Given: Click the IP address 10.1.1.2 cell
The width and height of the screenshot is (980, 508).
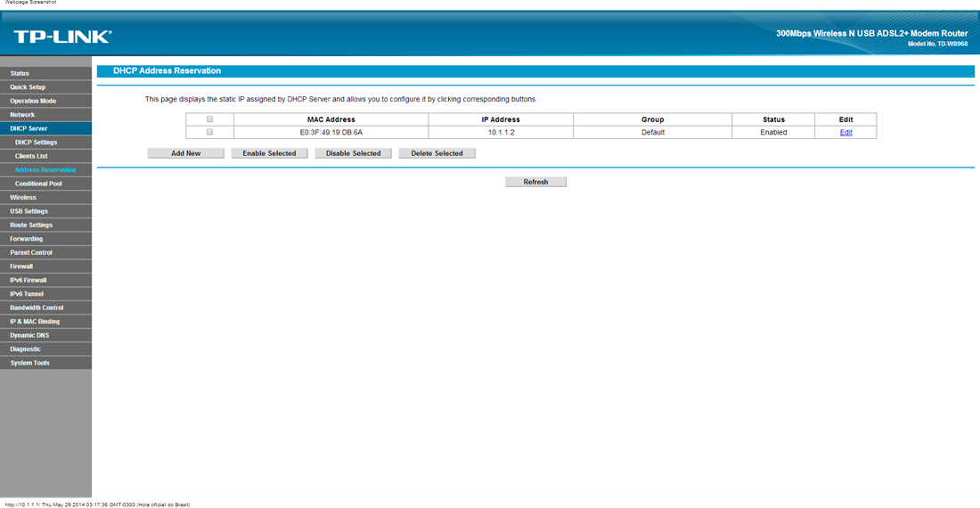Looking at the screenshot, I should point(501,133).
